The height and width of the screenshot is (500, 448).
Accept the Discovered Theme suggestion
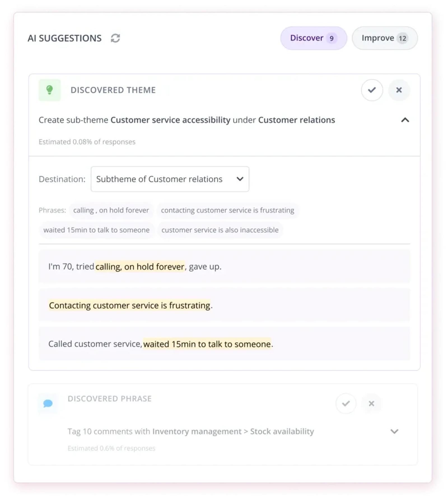pos(372,90)
